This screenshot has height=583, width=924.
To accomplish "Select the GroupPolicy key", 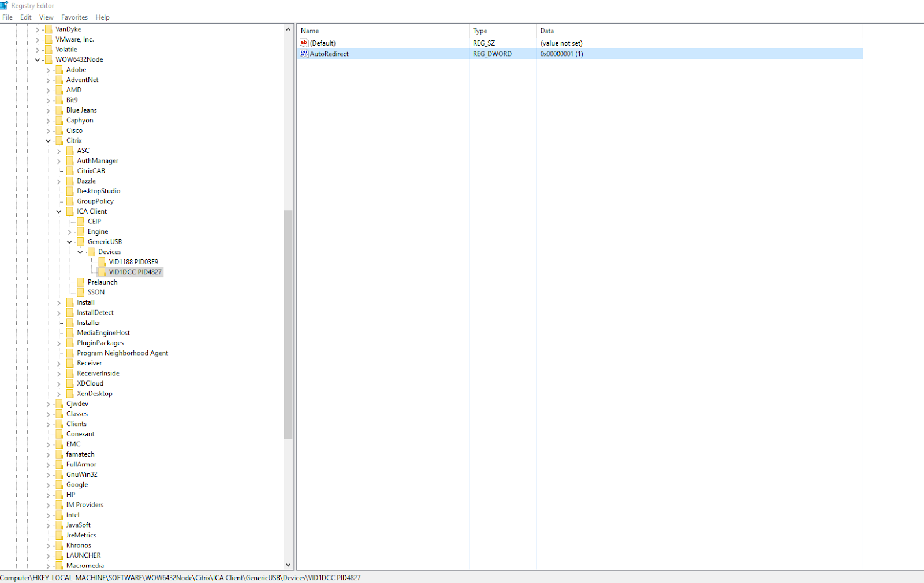I will [x=95, y=201].
